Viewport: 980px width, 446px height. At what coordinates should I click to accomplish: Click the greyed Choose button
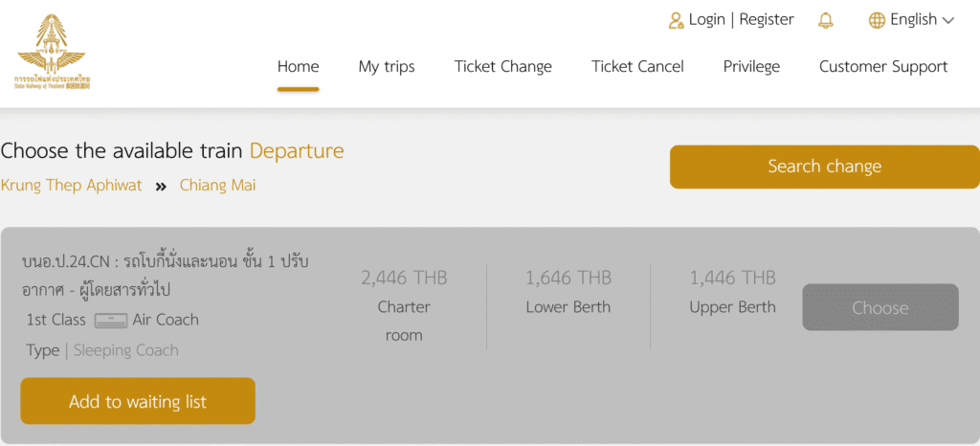point(880,307)
